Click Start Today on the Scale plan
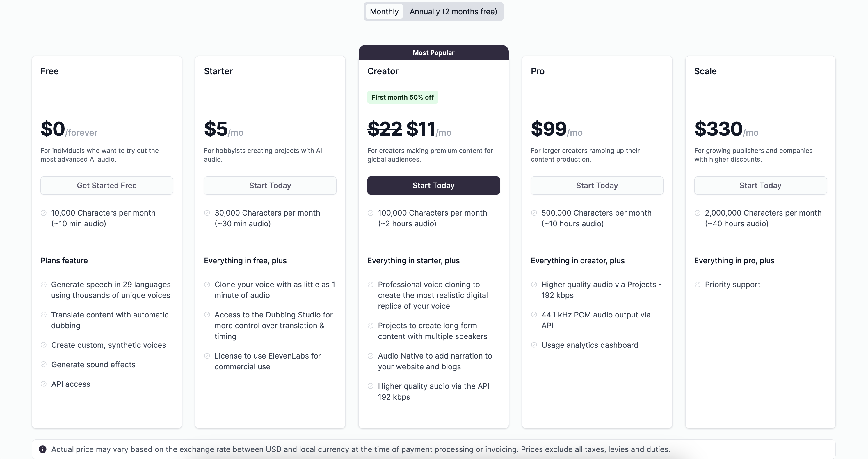Screen dimensions: 868x459 point(760,185)
